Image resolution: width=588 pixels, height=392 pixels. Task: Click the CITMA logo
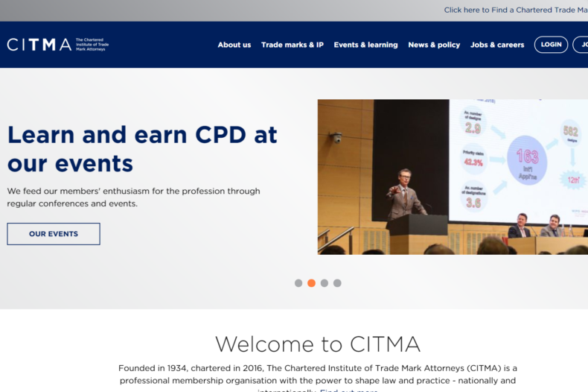tap(58, 44)
